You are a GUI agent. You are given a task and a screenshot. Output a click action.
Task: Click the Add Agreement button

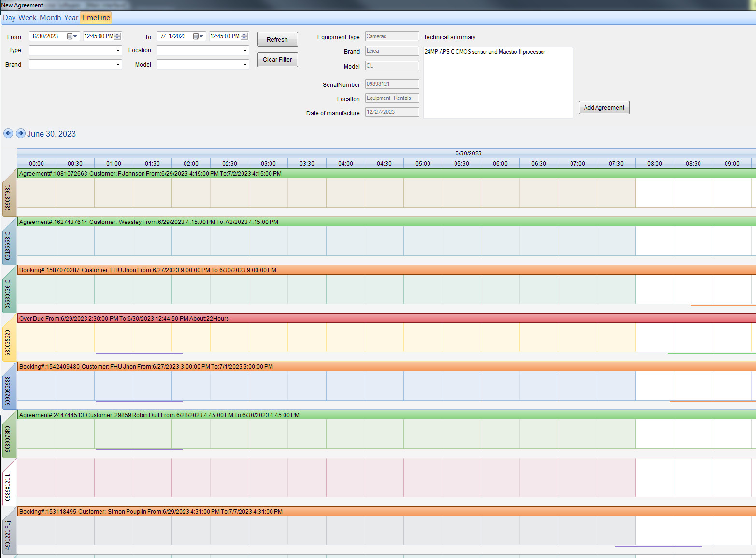(x=604, y=108)
